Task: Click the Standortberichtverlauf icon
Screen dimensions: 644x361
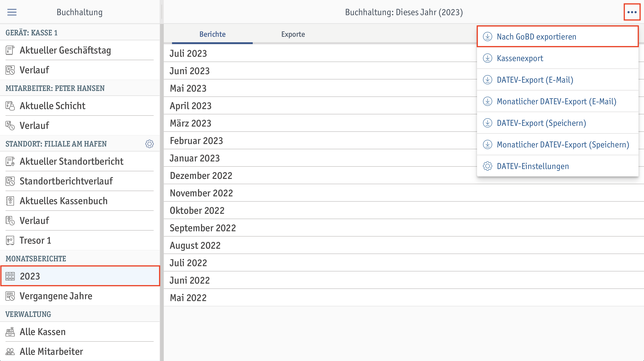Action: point(10,181)
